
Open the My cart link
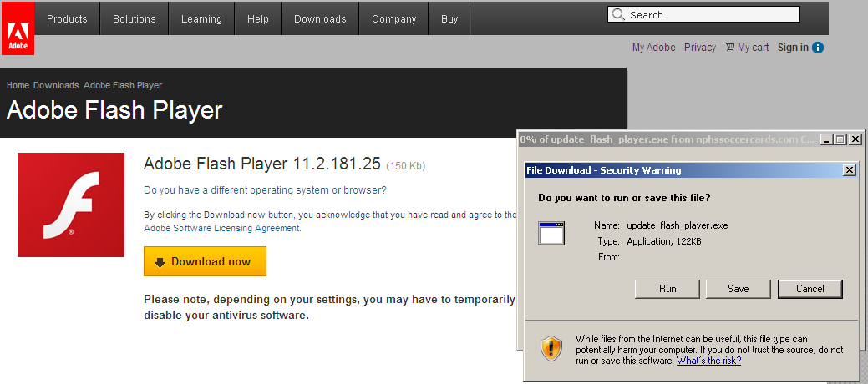[x=753, y=48]
